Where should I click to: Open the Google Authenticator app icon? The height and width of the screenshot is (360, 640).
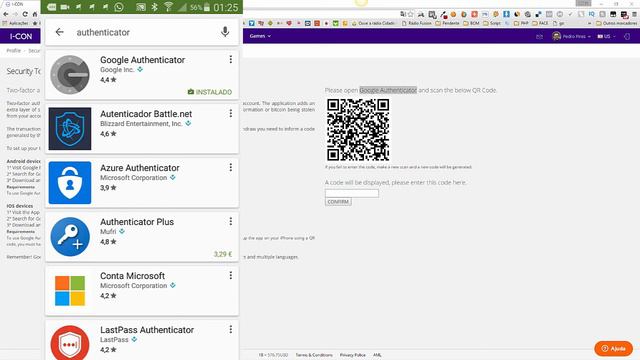[x=70, y=75]
